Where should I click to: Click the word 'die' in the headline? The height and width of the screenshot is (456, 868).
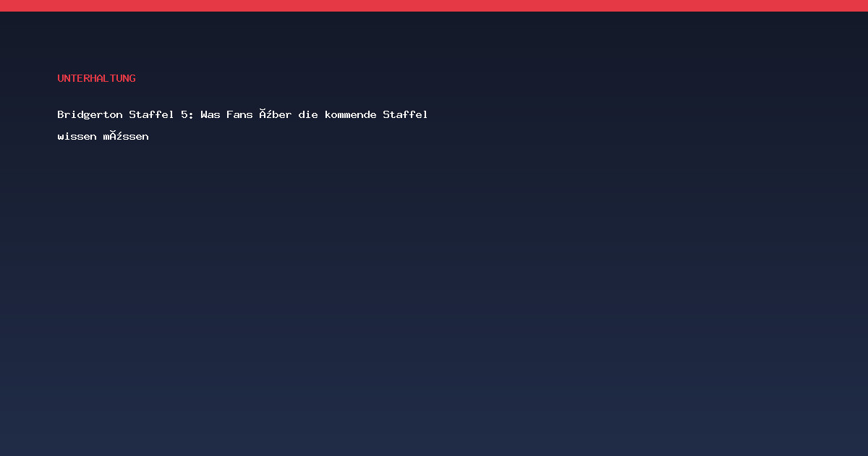click(308, 114)
